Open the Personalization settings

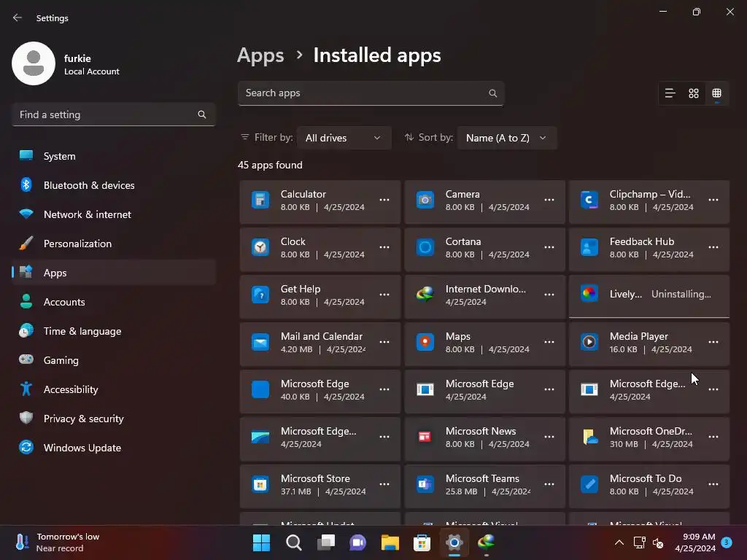click(114, 244)
